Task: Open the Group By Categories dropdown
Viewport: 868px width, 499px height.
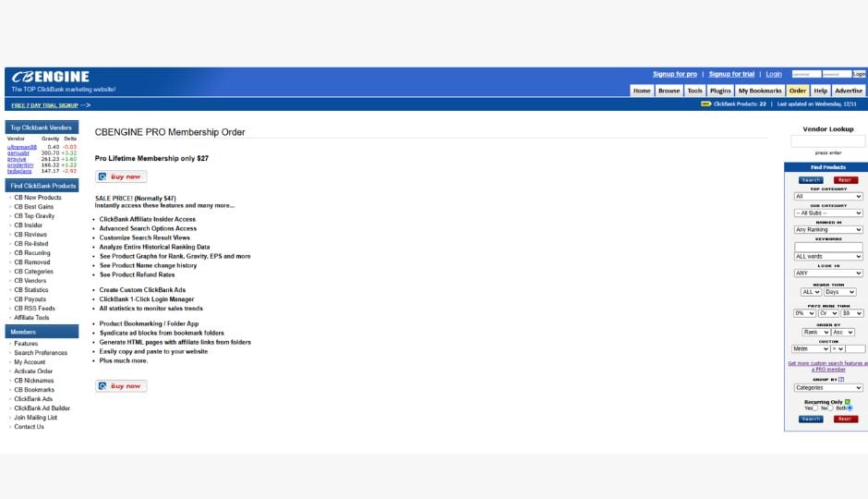Action: pyautogui.click(x=828, y=388)
